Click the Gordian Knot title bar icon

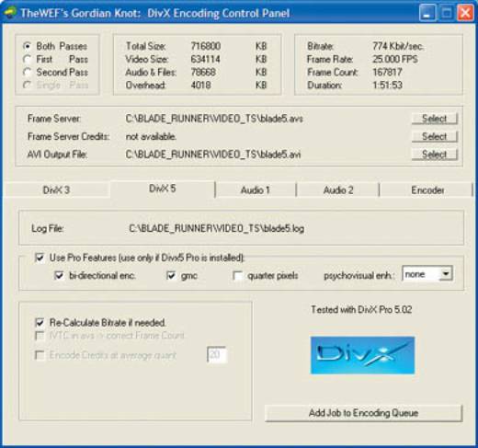pos(10,13)
